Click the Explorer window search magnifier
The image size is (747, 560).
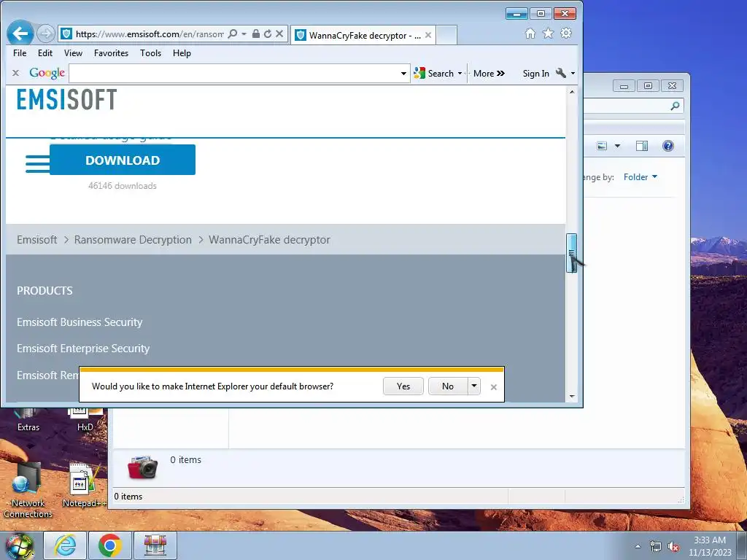(675, 106)
